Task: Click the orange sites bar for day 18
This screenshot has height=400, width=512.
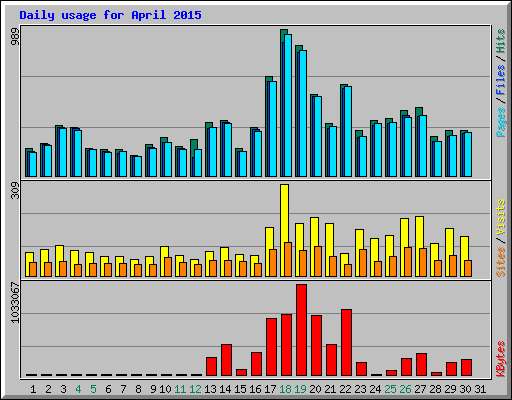Action: pyautogui.click(x=288, y=259)
